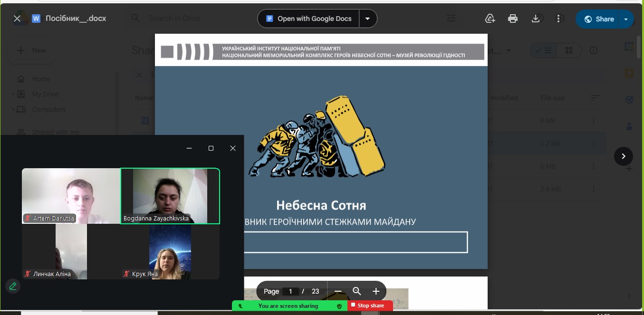Zoom in with the plus icon
The image size is (644, 315).
click(375, 291)
